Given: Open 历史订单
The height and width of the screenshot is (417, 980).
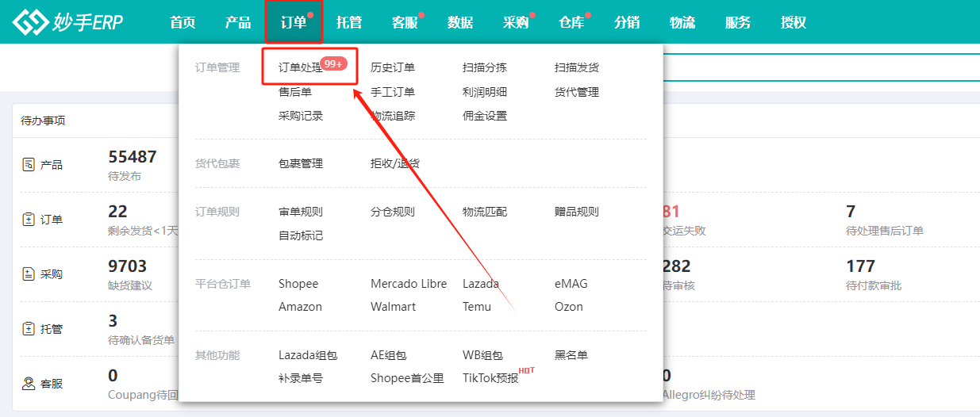Looking at the screenshot, I should [393, 68].
